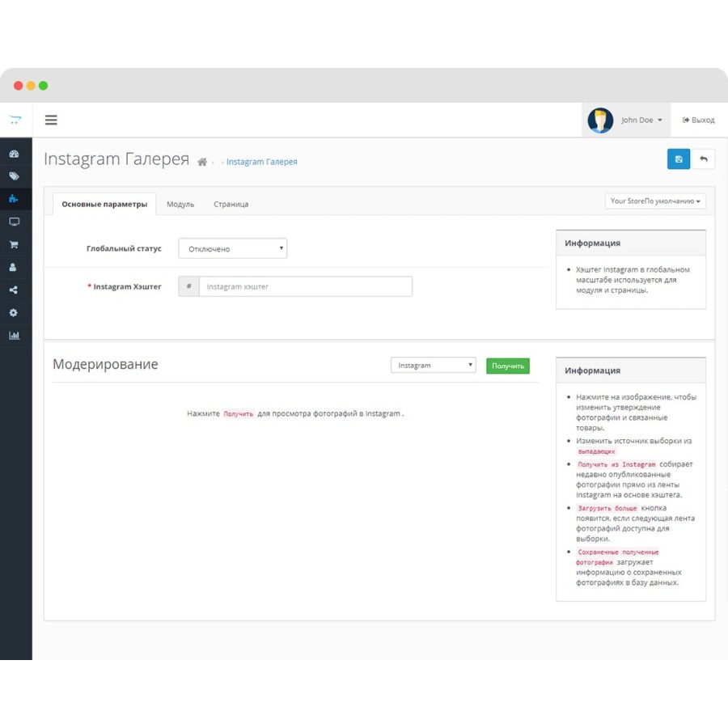Viewport: 728px width, 728px height.
Task: Click the first Информация panel heading
Action: tap(592, 243)
